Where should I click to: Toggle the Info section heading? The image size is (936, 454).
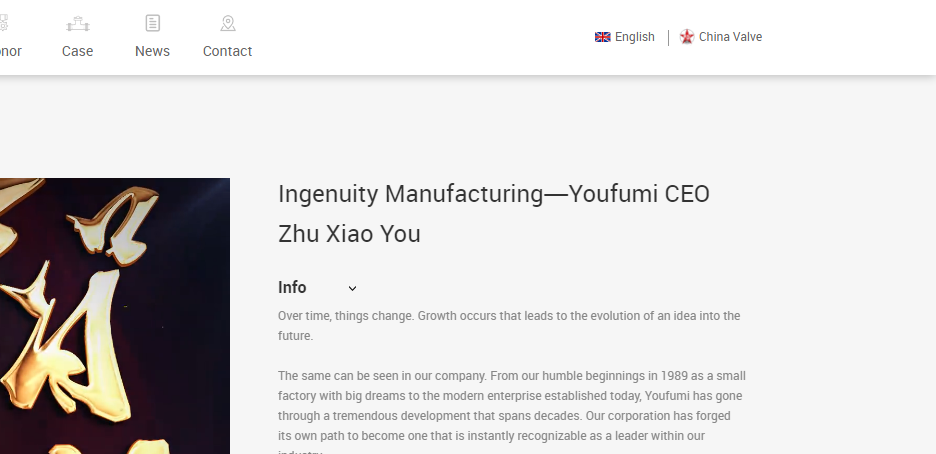click(292, 288)
